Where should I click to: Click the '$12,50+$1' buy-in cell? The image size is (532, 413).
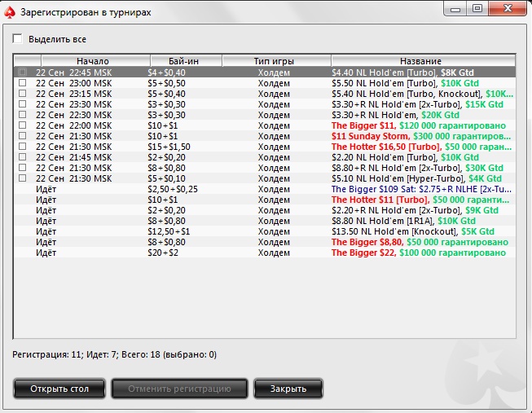[x=169, y=231]
